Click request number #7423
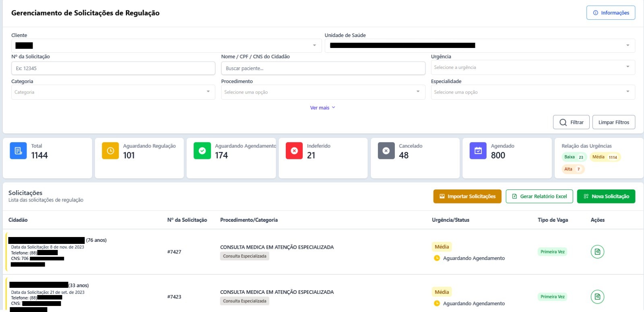The image size is (644, 312). click(x=174, y=297)
